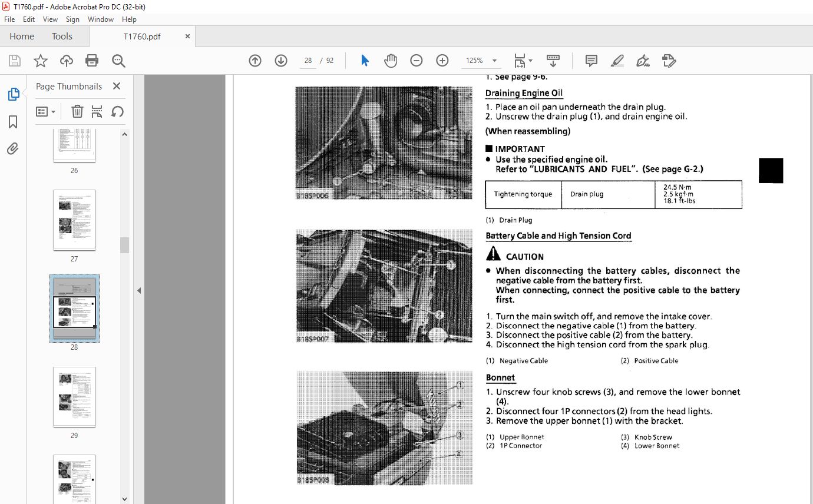This screenshot has width=813, height=504.
Task: Click the scroll down arrow of thumbnails panel
Action: 124,499
